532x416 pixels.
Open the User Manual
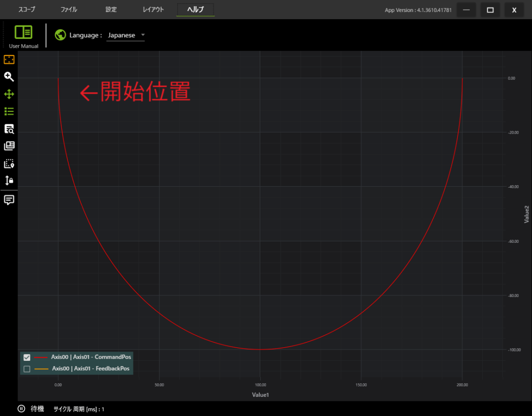pyautogui.click(x=23, y=35)
